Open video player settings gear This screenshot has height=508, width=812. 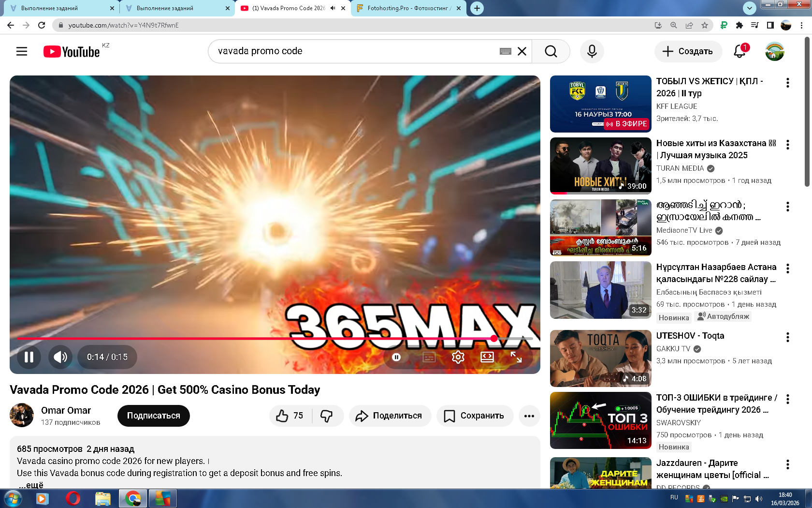tap(458, 357)
